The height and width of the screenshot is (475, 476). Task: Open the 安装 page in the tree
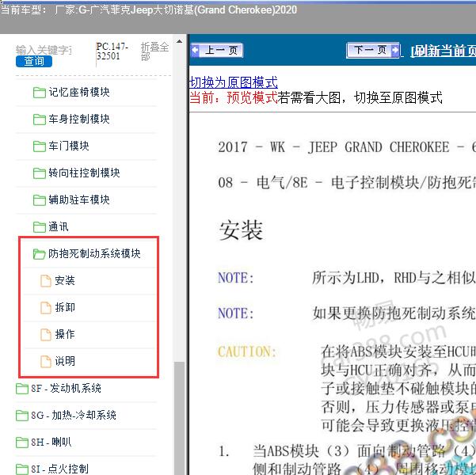[x=65, y=280]
